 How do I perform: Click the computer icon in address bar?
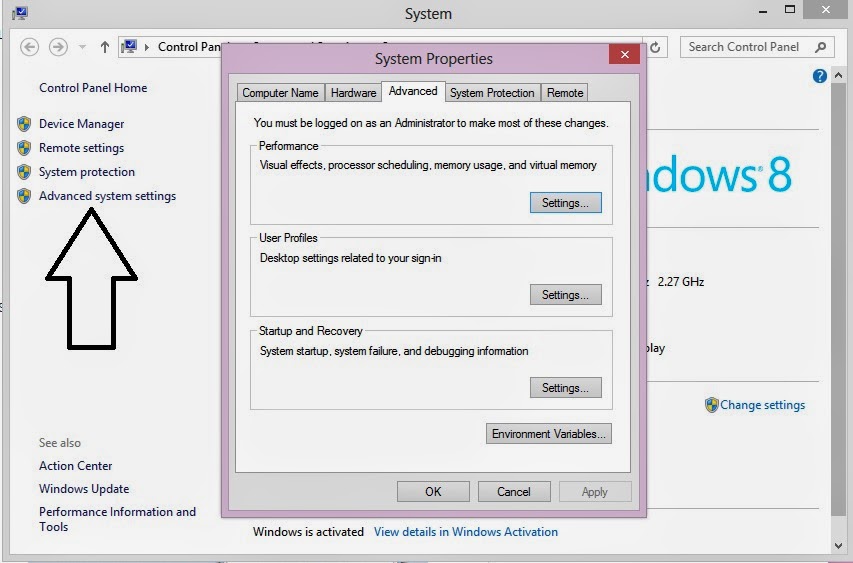[x=129, y=47]
